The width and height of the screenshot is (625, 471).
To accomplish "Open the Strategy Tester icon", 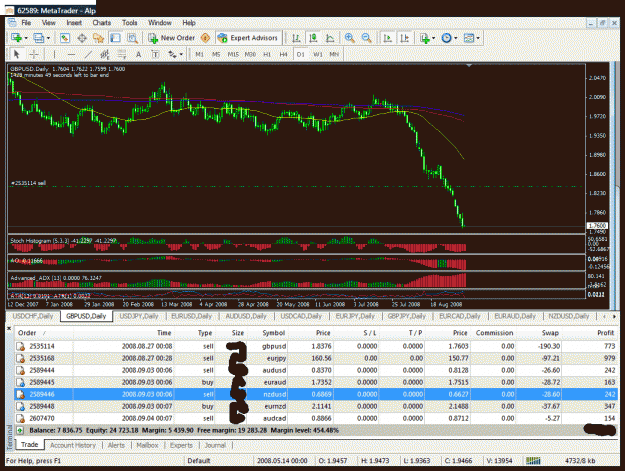I will click(x=132, y=38).
